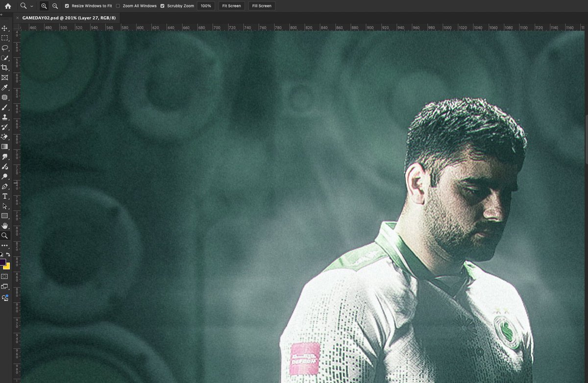Select the Hand tool
588x383 pixels.
click(6, 225)
